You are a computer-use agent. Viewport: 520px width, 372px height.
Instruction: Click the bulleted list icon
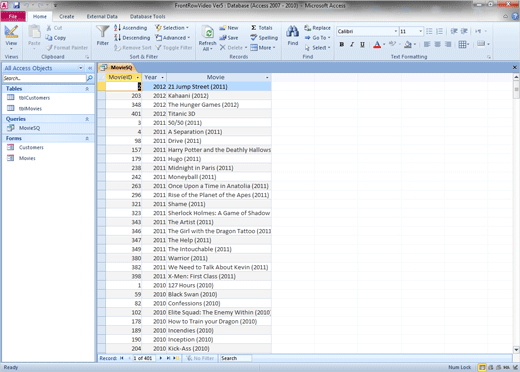[x=429, y=31]
